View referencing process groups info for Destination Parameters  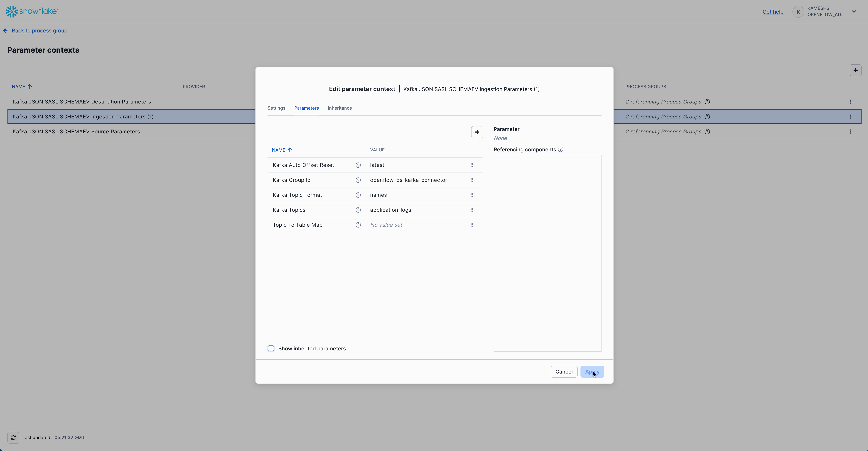coord(707,101)
